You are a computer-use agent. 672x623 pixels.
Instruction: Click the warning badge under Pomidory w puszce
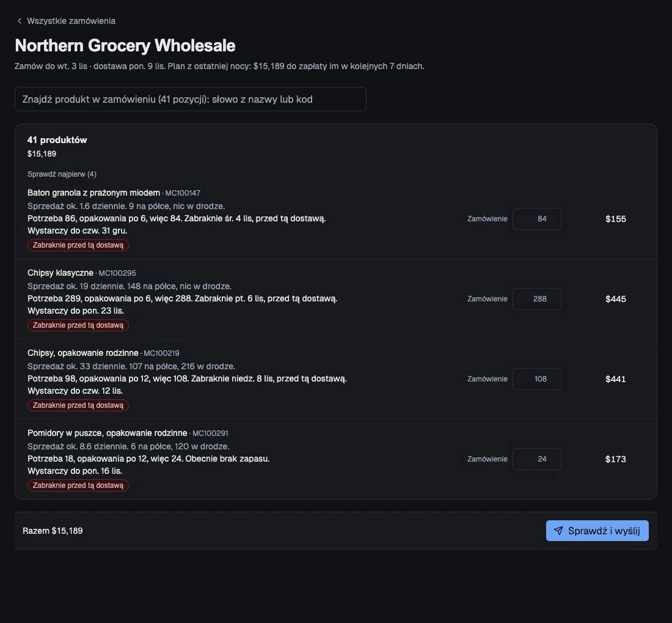(78, 486)
